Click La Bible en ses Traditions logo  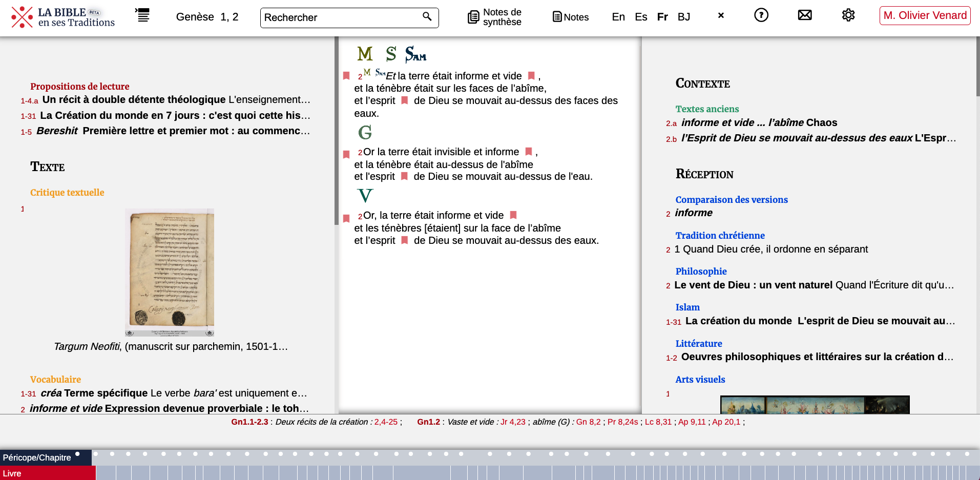(x=63, y=17)
